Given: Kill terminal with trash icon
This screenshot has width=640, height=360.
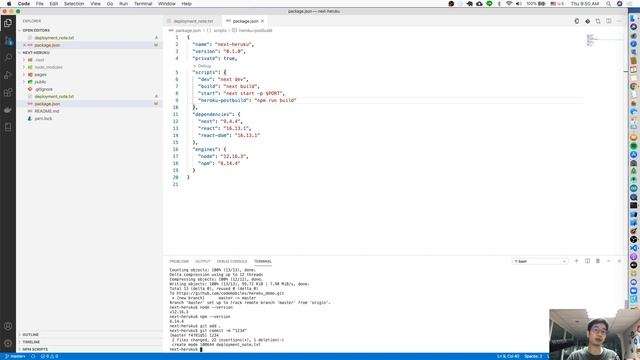Looking at the screenshot, I should [598, 261].
